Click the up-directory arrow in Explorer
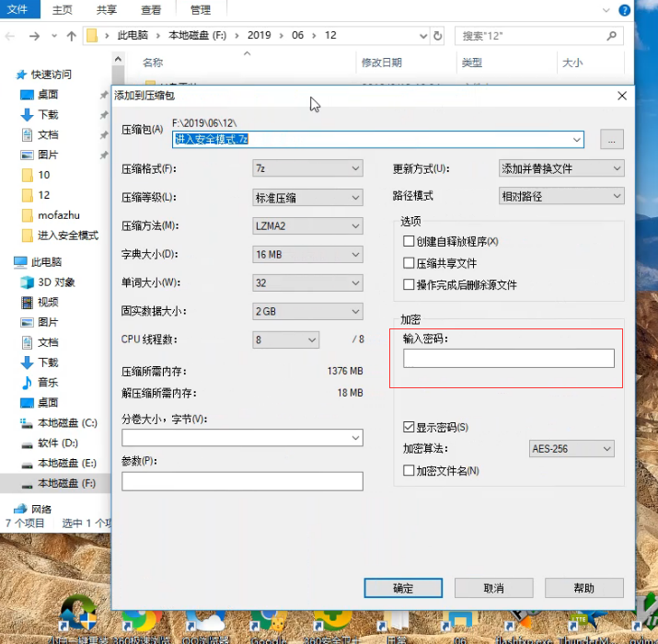The width and height of the screenshot is (658, 644). click(71, 36)
